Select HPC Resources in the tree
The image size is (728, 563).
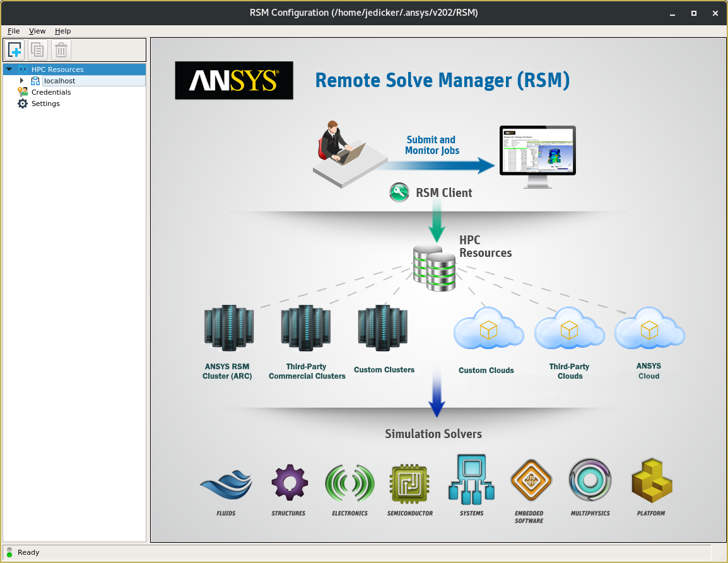click(x=57, y=69)
